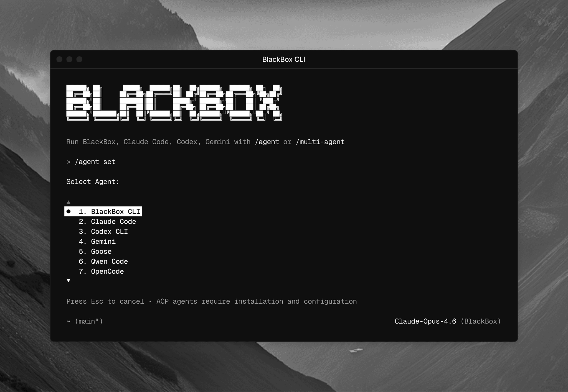The width and height of the screenshot is (568, 392).
Task: Click the Claude-Opus-4.6 model indicator
Action: [425, 321]
